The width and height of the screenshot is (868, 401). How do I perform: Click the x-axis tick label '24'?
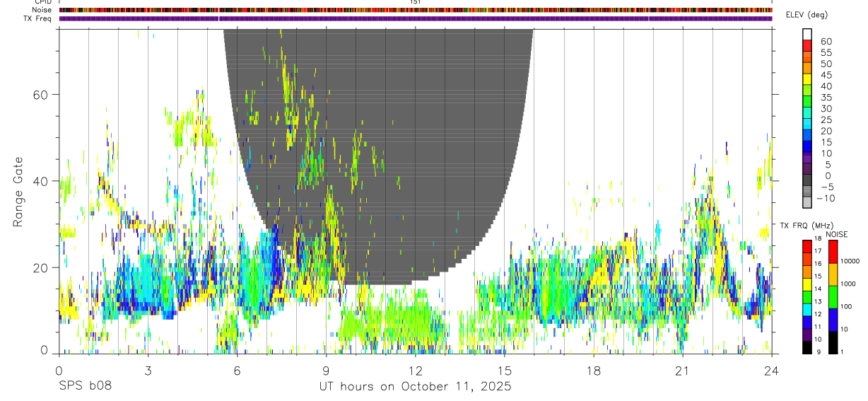pos(772,370)
